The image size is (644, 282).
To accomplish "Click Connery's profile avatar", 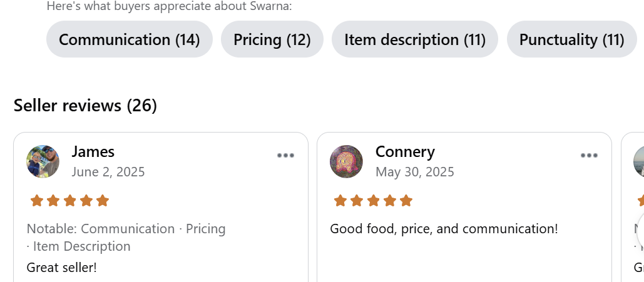I will click(346, 161).
